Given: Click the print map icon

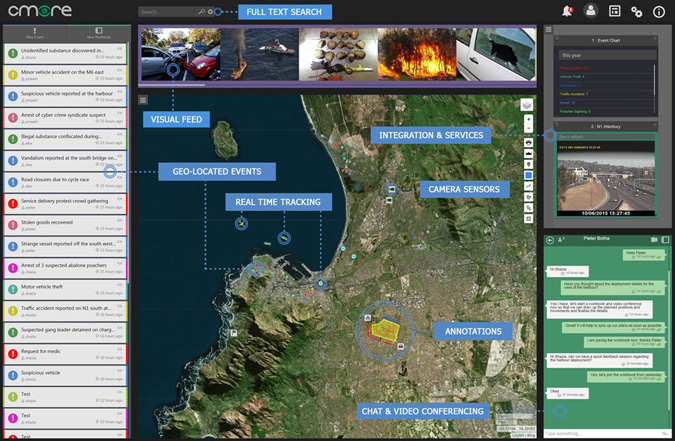Looking at the screenshot, I should pyautogui.click(x=528, y=143).
